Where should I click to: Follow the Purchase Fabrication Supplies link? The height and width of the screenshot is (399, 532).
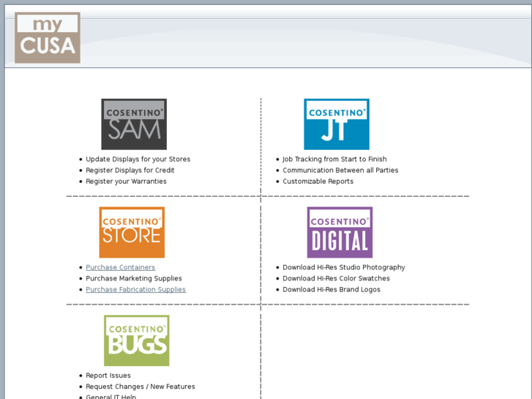click(135, 289)
